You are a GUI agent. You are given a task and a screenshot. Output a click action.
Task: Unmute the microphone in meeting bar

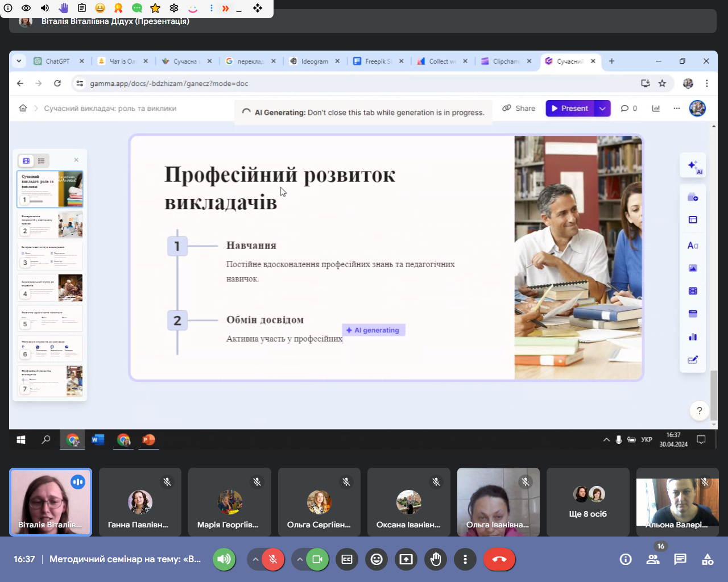(273, 559)
